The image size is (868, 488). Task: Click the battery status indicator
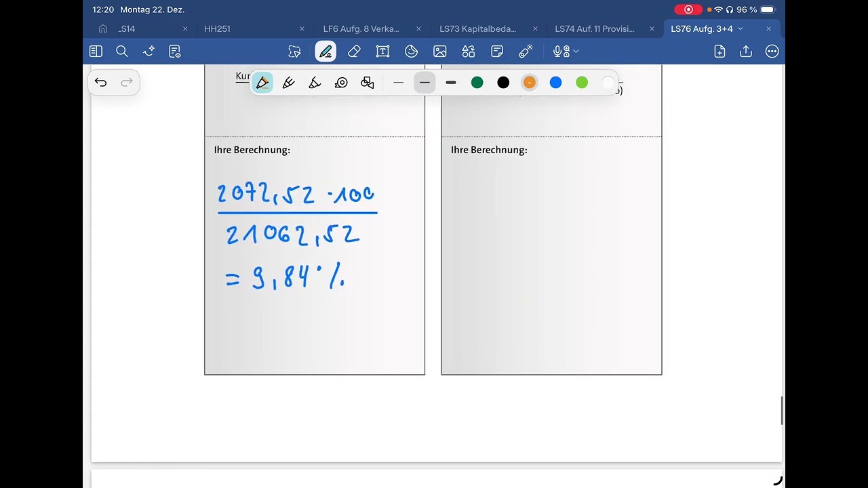pos(768,9)
